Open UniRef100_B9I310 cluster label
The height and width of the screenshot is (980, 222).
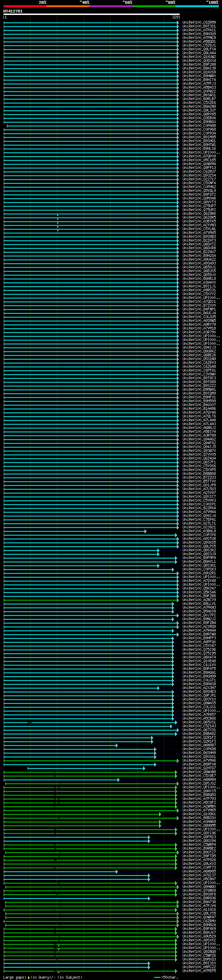point(199,963)
